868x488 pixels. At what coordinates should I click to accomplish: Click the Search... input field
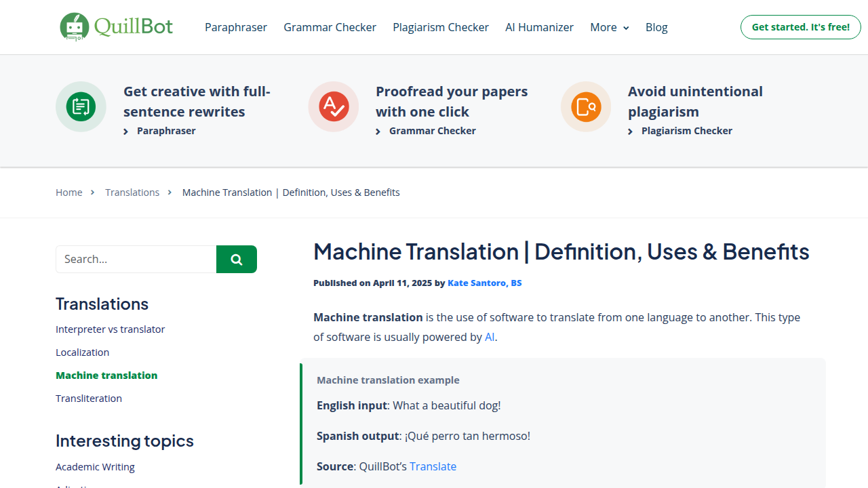tap(136, 259)
